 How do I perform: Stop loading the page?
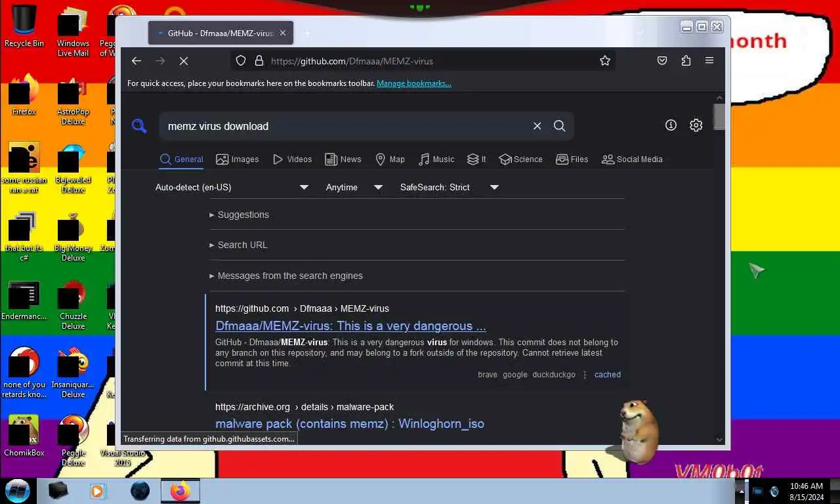[184, 60]
